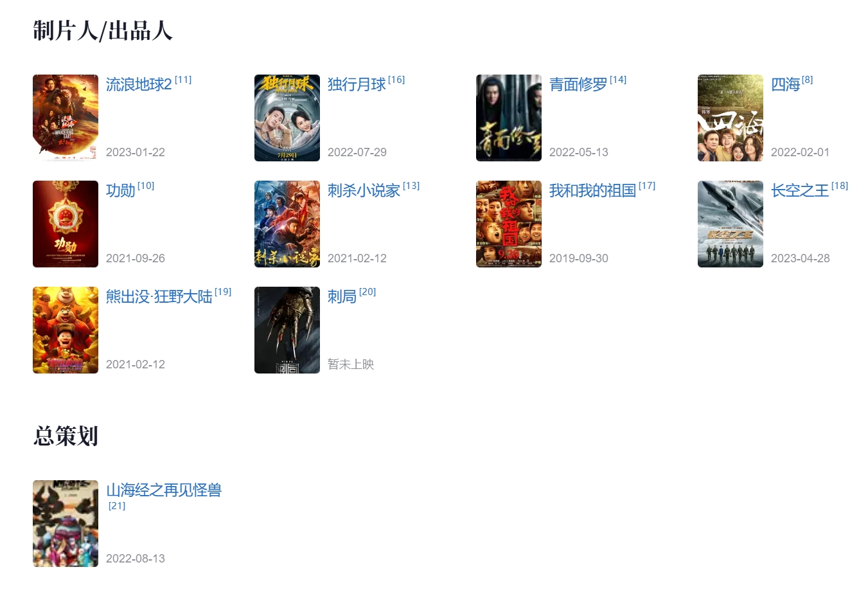Open the 刺杀小说家 poster image
Screen dimensions: 868x594
pyautogui.click(x=287, y=224)
